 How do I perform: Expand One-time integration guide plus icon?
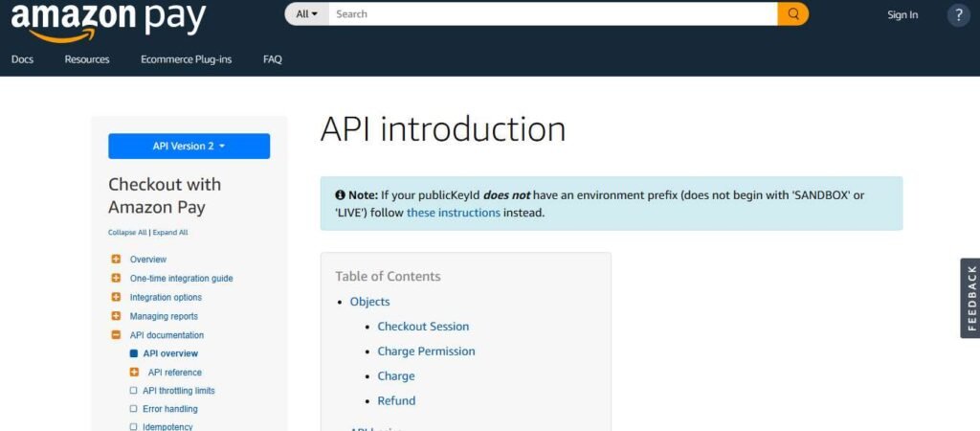(x=116, y=279)
